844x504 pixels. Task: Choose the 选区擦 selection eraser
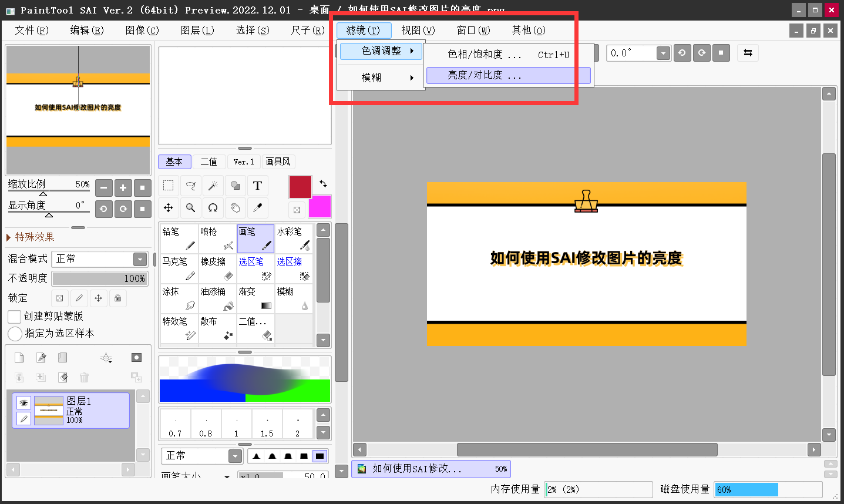(x=294, y=268)
